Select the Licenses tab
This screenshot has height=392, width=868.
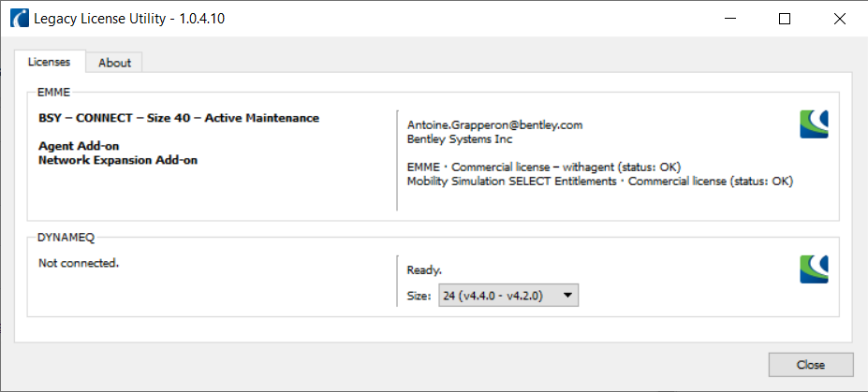click(49, 63)
